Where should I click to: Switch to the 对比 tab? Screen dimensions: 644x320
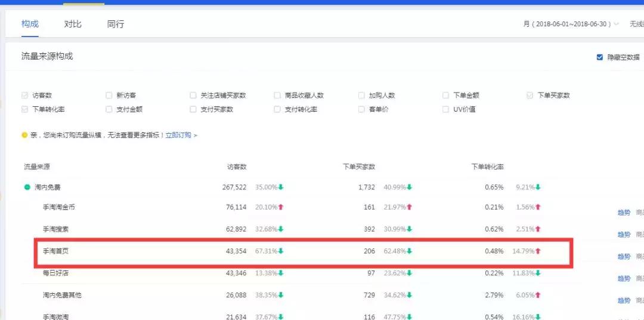(x=73, y=24)
